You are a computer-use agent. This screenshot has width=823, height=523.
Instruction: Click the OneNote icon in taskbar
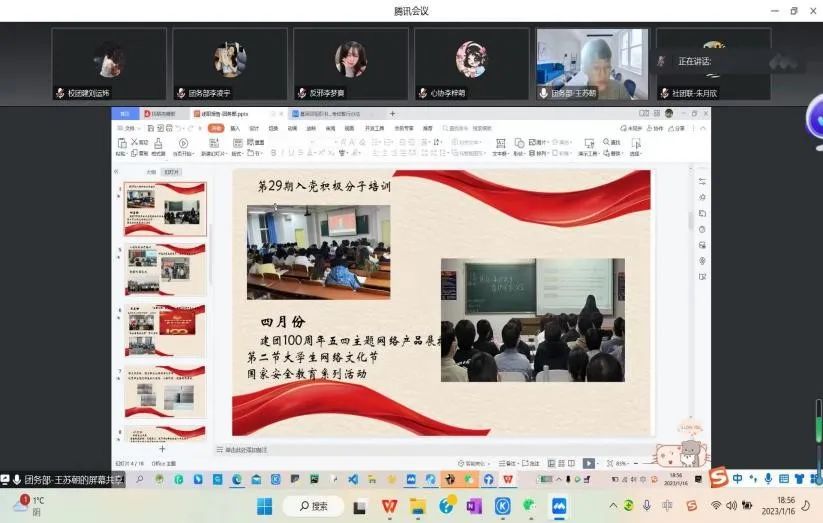pos(474,506)
